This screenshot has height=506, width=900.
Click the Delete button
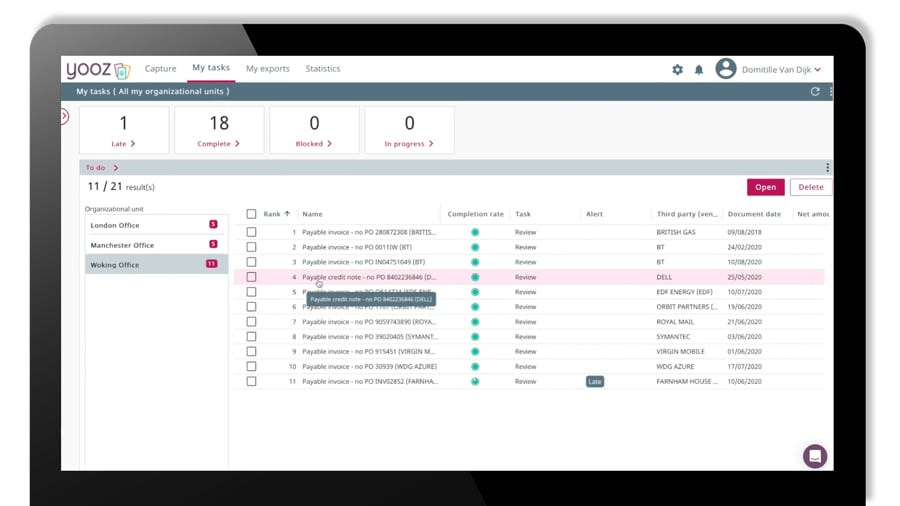[x=810, y=187]
